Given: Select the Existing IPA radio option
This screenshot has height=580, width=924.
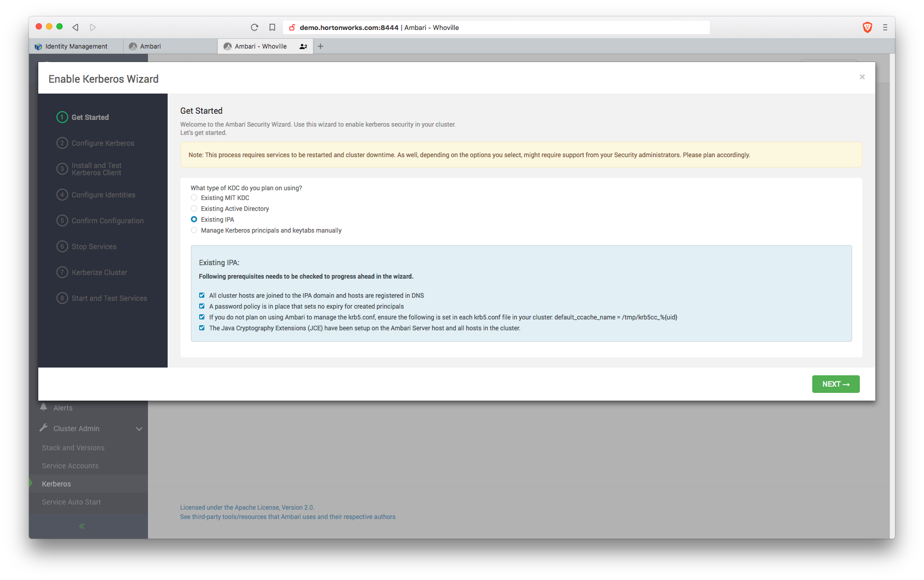Looking at the screenshot, I should [194, 220].
